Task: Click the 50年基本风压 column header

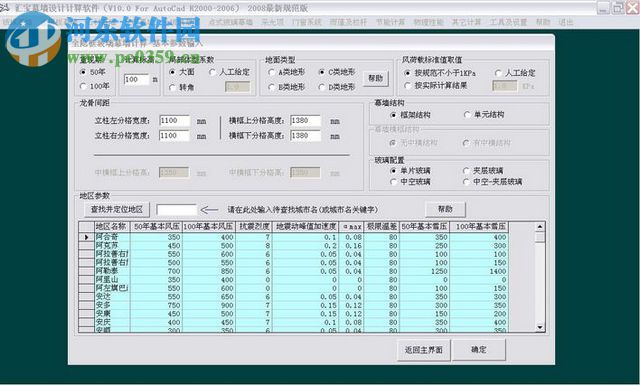Action: (156, 227)
